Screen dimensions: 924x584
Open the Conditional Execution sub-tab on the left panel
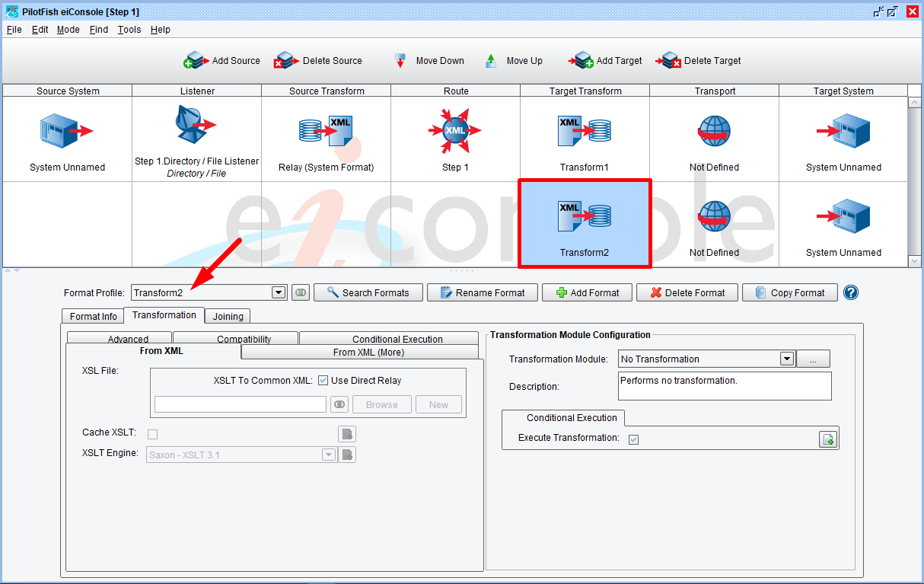click(389, 338)
